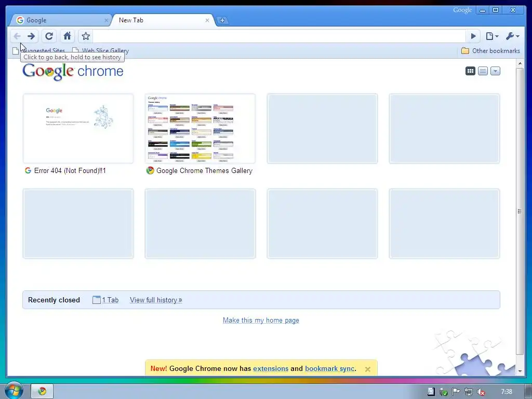Open the Home page button
The width and height of the screenshot is (532, 399).
point(67,36)
